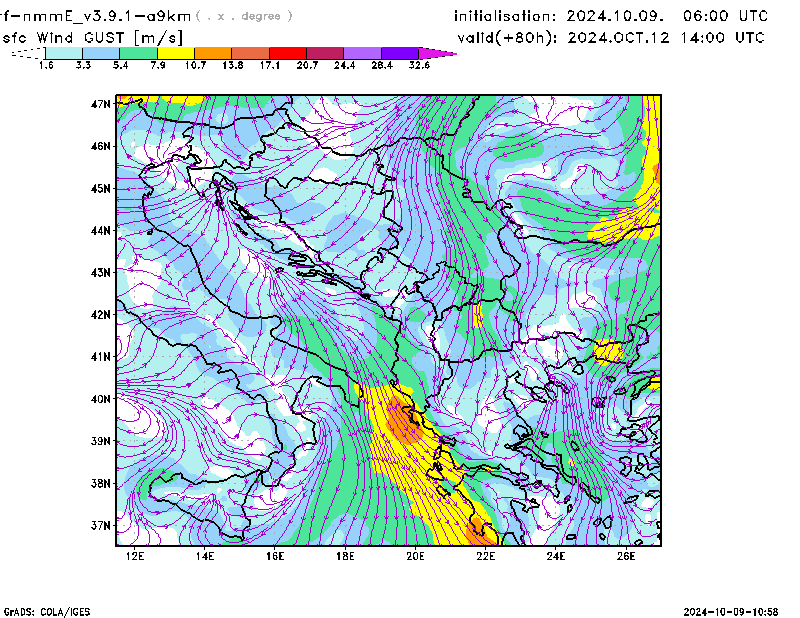Viewport: 800px width, 618px height.
Task: Click the valid time '14:00 UTC'
Action: 722,38
